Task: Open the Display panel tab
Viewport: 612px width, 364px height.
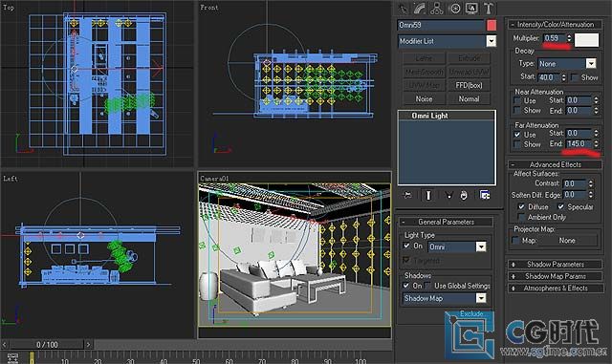Action: click(x=471, y=9)
